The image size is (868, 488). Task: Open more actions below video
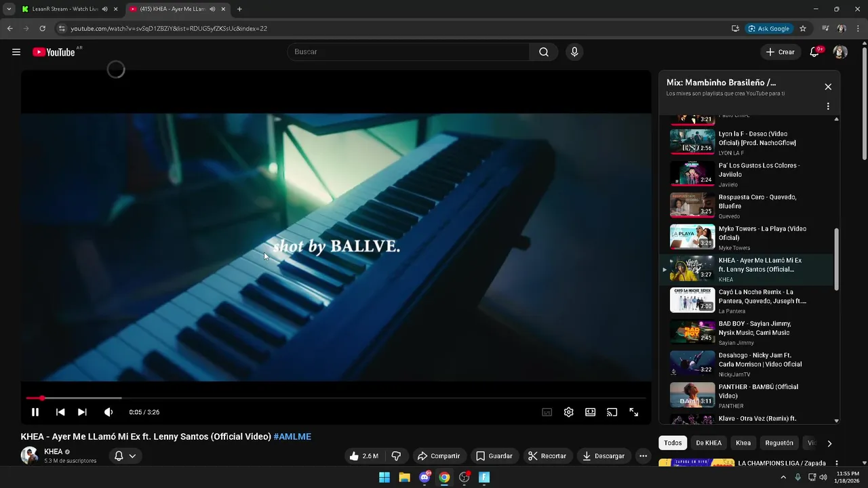tap(644, 456)
